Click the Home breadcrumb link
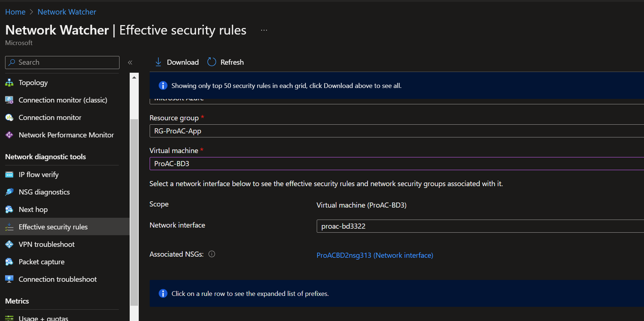Image resolution: width=644 pixels, height=321 pixels. (15, 12)
